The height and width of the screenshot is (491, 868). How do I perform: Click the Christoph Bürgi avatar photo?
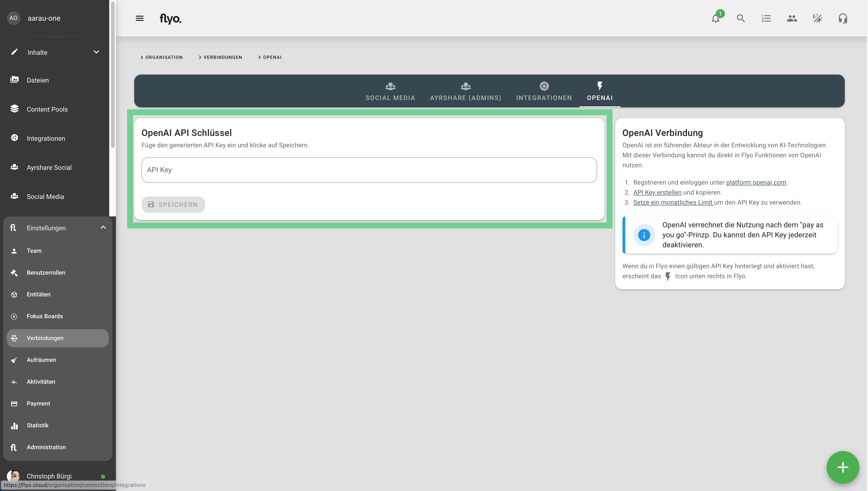pyautogui.click(x=13, y=476)
